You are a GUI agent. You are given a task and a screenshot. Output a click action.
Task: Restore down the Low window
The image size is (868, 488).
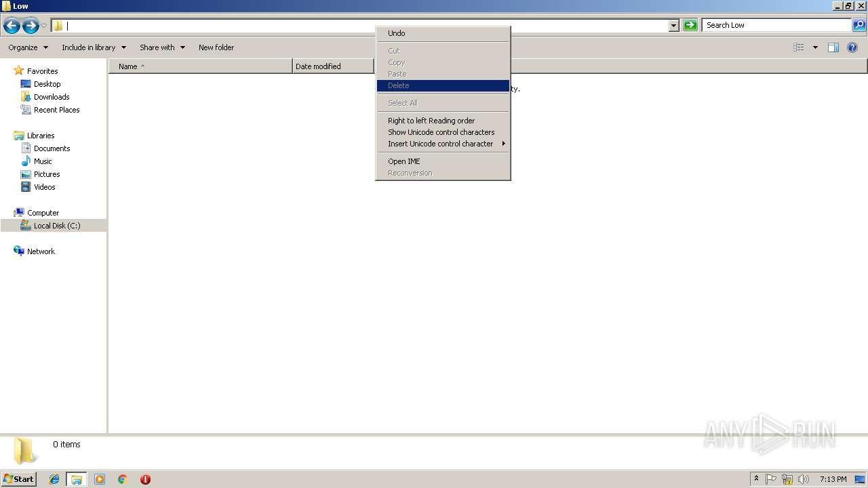click(848, 6)
